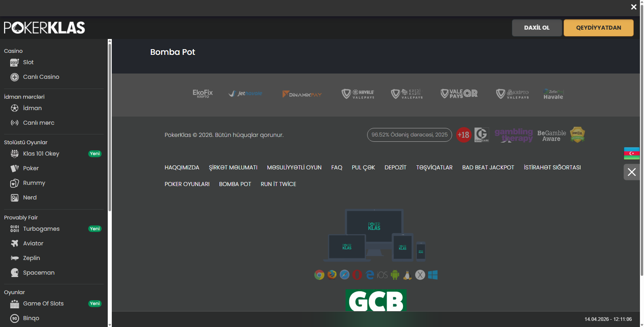Click the Gambling Therapy logo

pyautogui.click(x=514, y=135)
